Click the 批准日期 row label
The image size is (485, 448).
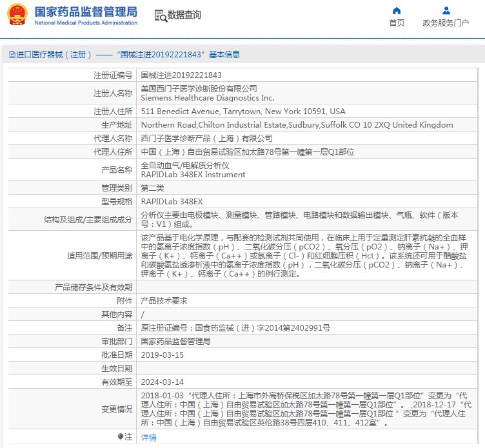(117, 355)
